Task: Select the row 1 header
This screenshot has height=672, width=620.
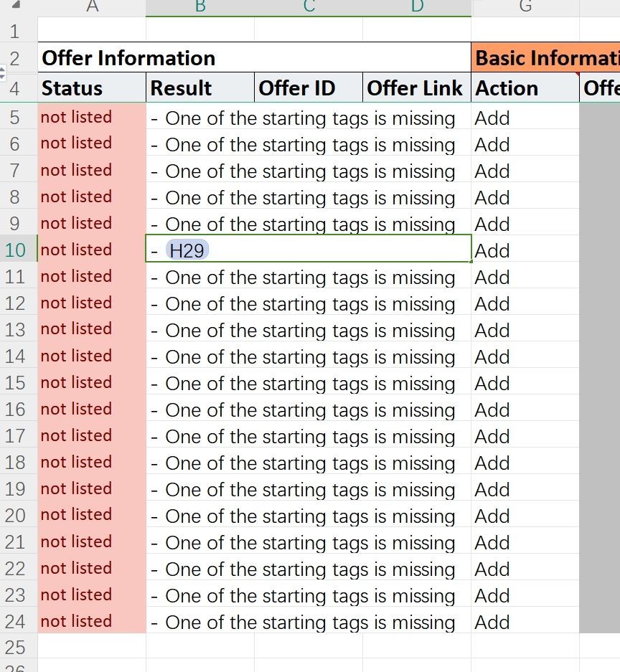Action: pyautogui.click(x=16, y=32)
